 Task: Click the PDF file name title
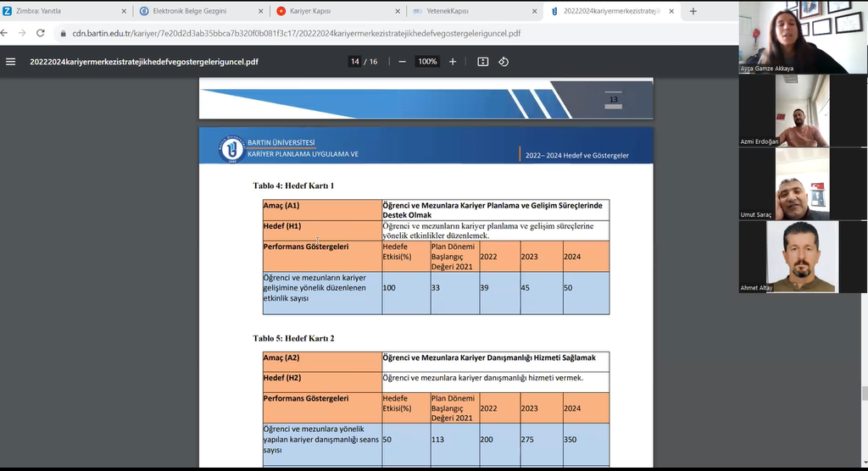[144, 62]
